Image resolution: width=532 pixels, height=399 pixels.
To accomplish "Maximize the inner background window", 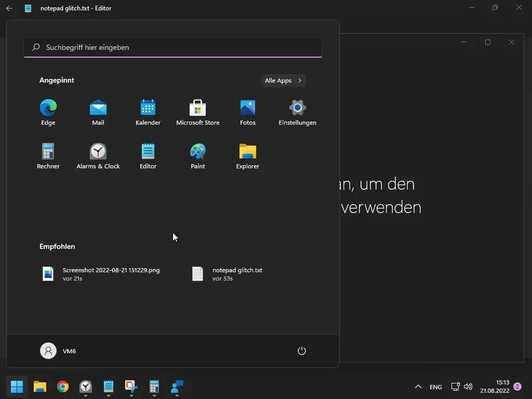I will click(488, 42).
